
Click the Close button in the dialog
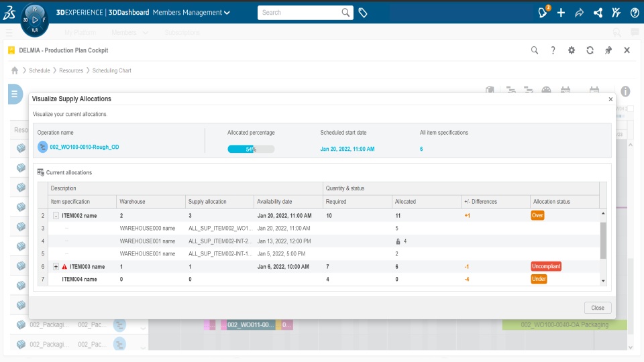598,308
